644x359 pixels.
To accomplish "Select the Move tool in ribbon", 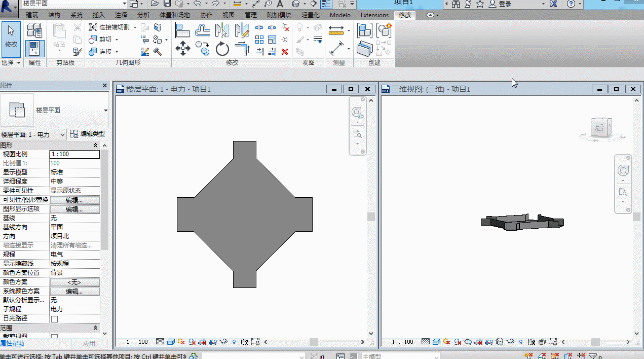I will [183, 49].
